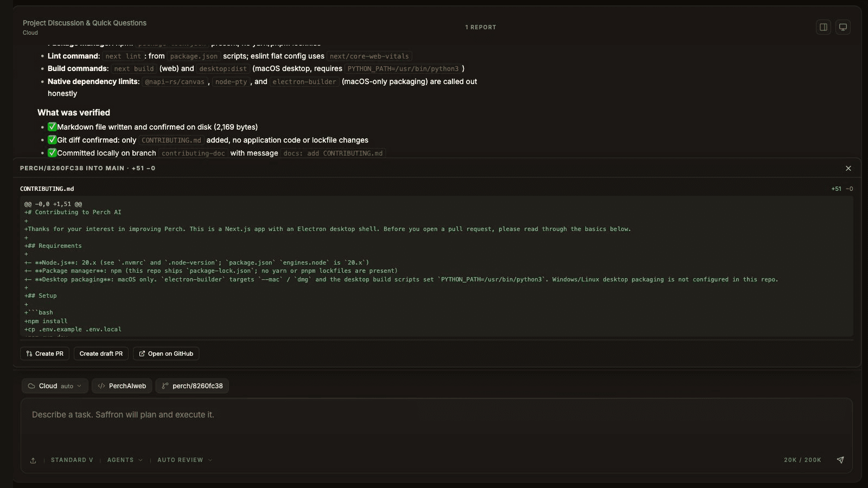Viewport: 868px width, 488px height.
Task: Open the monitor display icon
Action: (843, 27)
